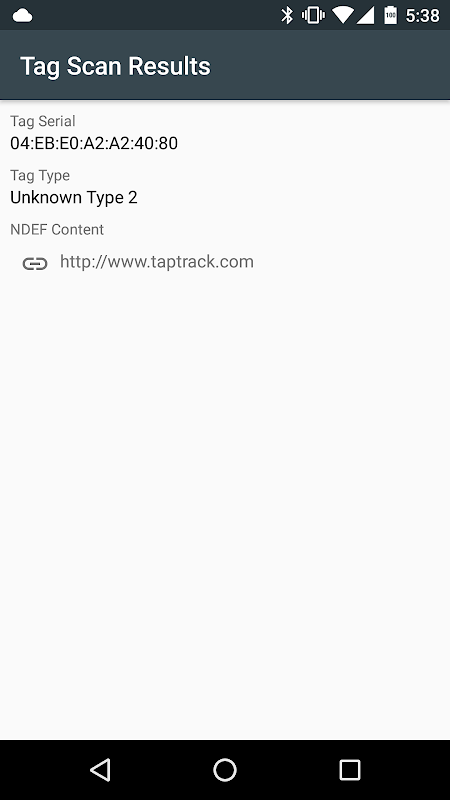Select the Tag Scan Results title
The width and height of the screenshot is (450, 800).
coord(115,66)
